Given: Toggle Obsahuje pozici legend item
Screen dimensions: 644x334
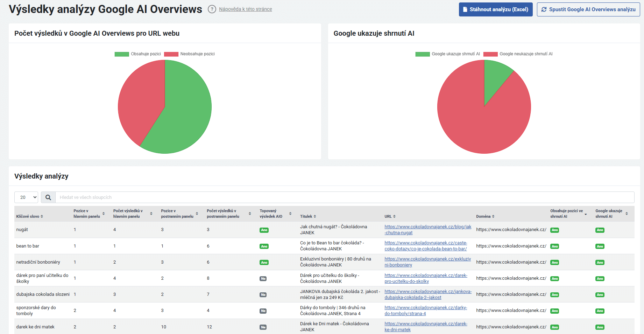Looking at the screenshot, I should [x=138, y=54].
